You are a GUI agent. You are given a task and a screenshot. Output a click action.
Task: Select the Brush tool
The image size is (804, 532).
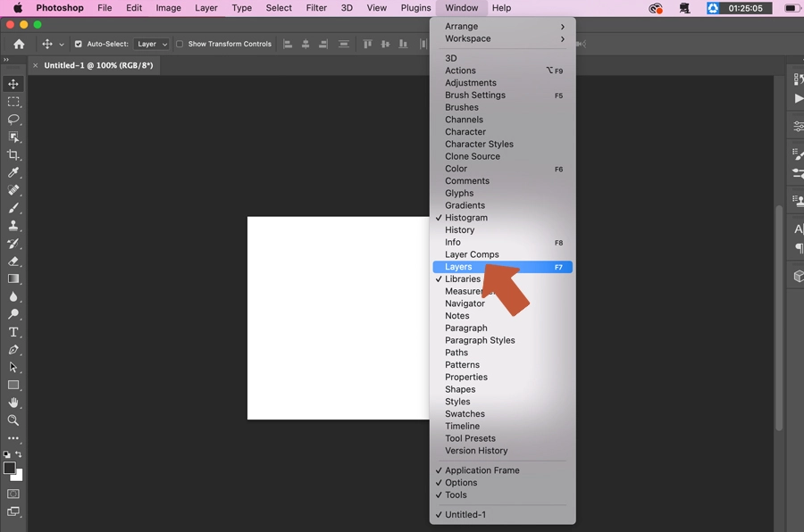(13, 208)
